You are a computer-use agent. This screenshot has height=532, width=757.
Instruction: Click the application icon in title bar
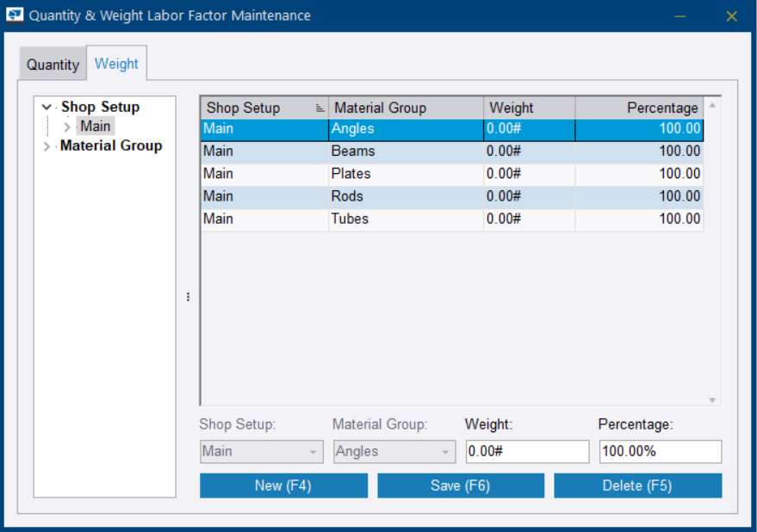[16, 15]
